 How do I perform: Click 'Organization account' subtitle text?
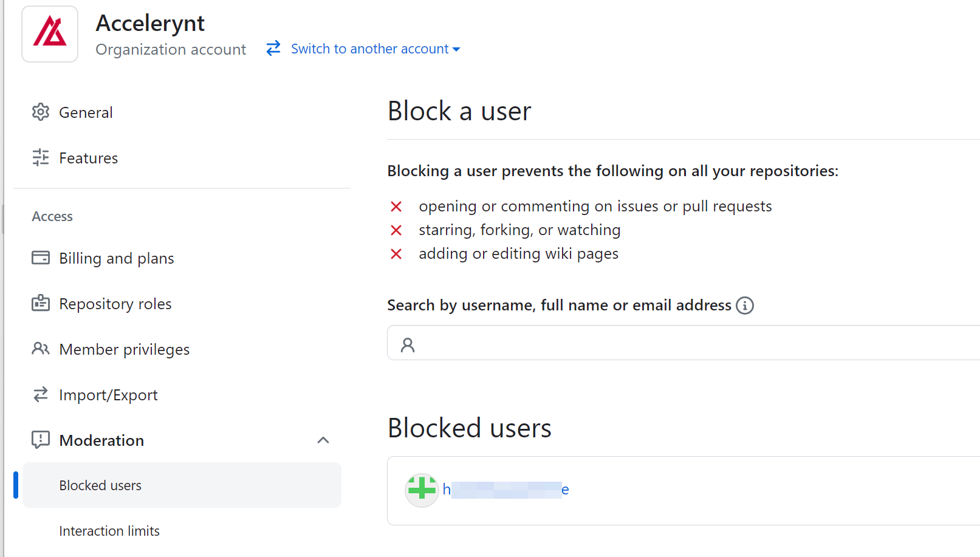tap(171, 49)
